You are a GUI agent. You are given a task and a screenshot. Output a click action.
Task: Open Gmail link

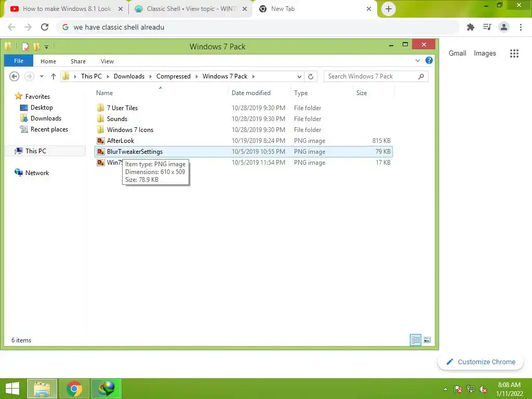tap(457, 54)
